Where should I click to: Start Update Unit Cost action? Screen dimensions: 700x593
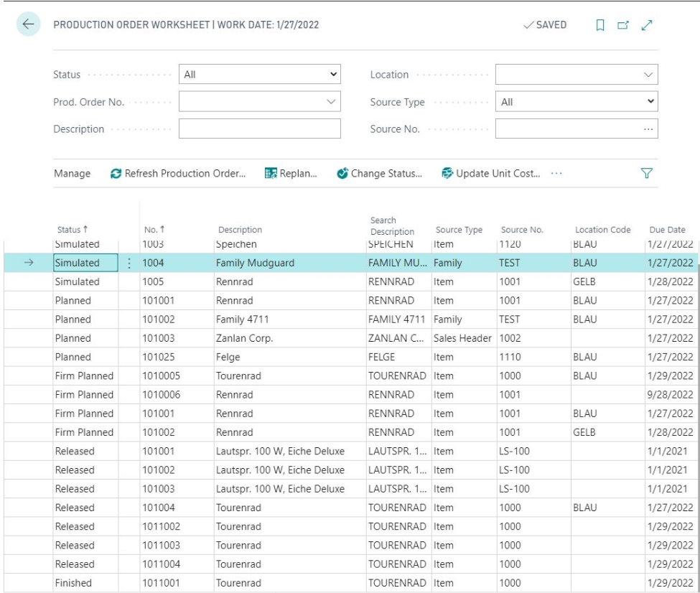pyautogui.click(x=490, y=173)
